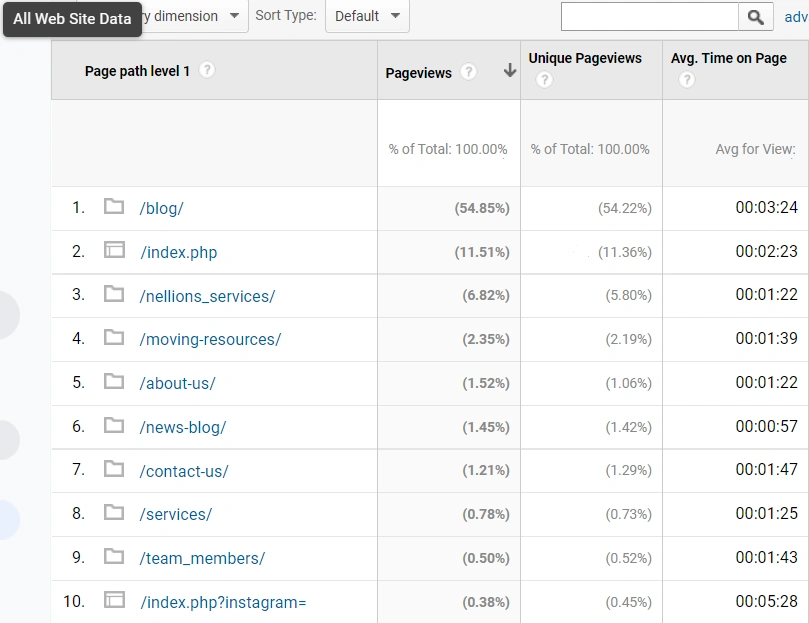The image size is (809, 623).
Task: Click the 54.22% unique pageviews value
Action: tap(625, 208)
